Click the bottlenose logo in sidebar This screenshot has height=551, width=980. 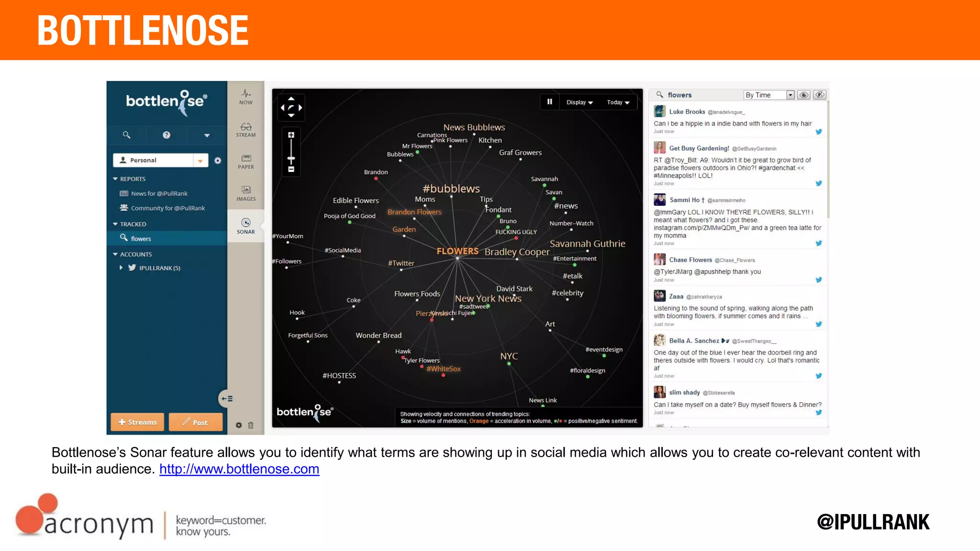167,102
